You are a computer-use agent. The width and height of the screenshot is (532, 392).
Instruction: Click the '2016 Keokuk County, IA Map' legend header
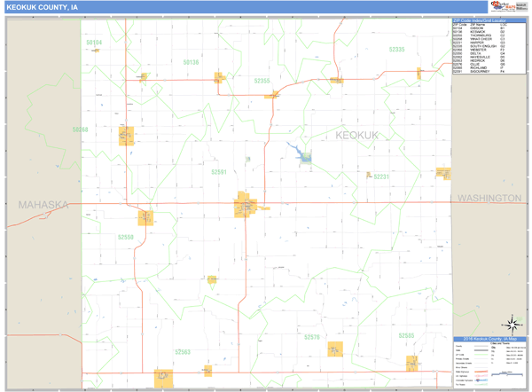pyautogui.click(x=489, y=339)
